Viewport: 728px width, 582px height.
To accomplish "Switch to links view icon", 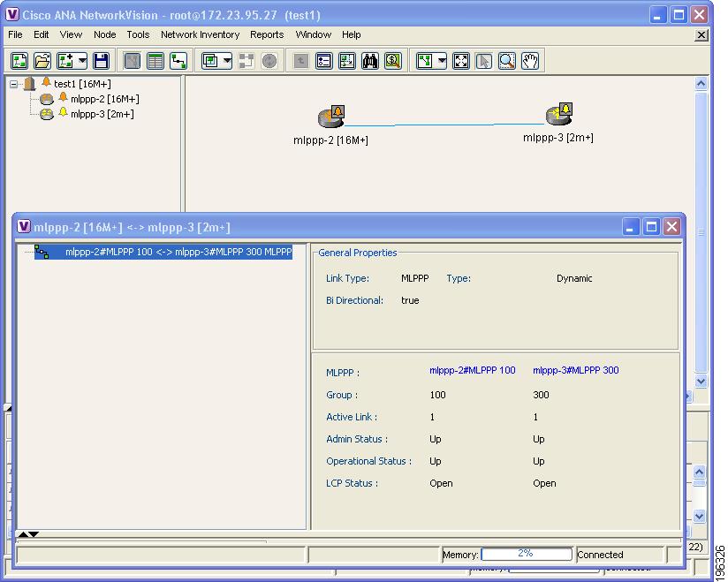I will [x=178, y=61].
